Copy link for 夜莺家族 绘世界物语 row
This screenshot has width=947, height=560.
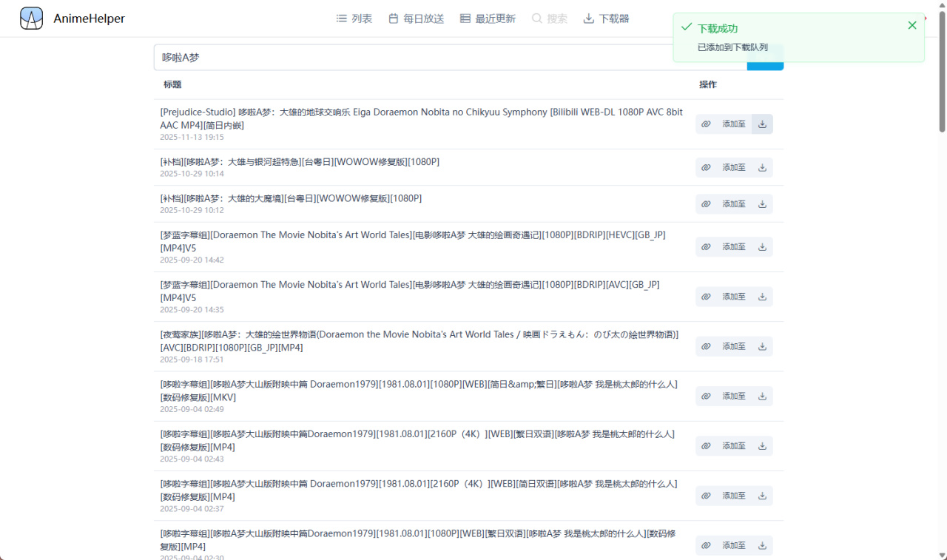706,346
